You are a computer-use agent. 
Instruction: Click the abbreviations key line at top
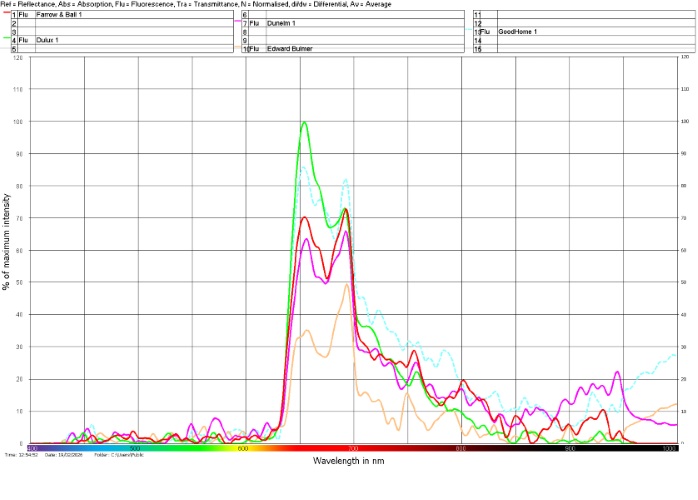196,4
